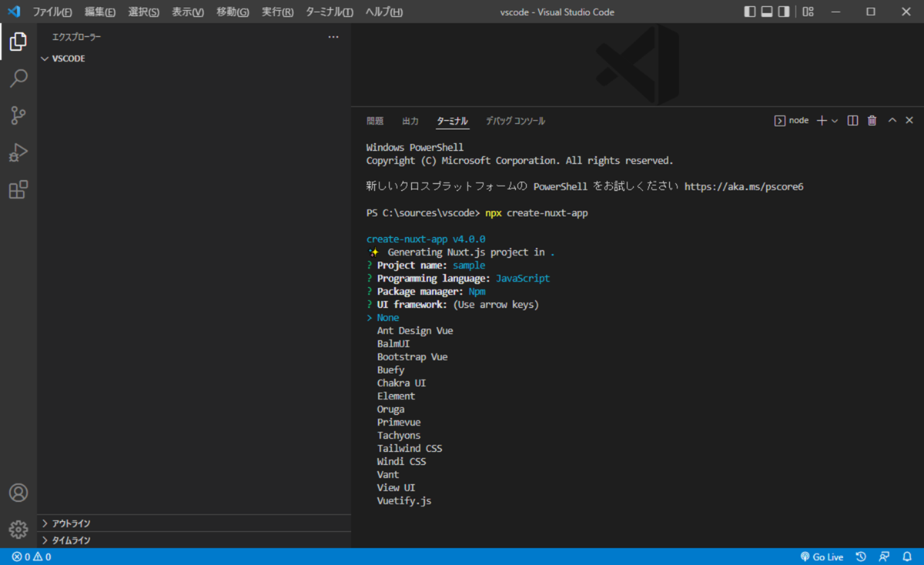924x565 pixels.
Task: Open history icon in status bar
Action: click(861, 557)
